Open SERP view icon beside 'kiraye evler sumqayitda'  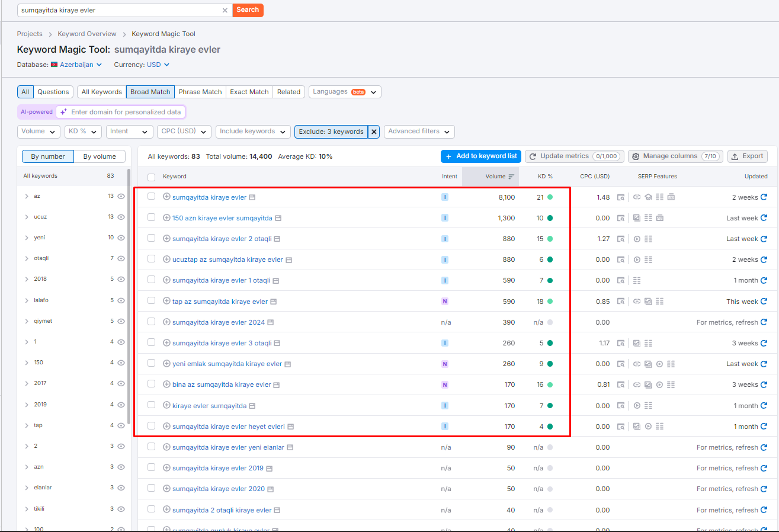click(x=252, y=406)
